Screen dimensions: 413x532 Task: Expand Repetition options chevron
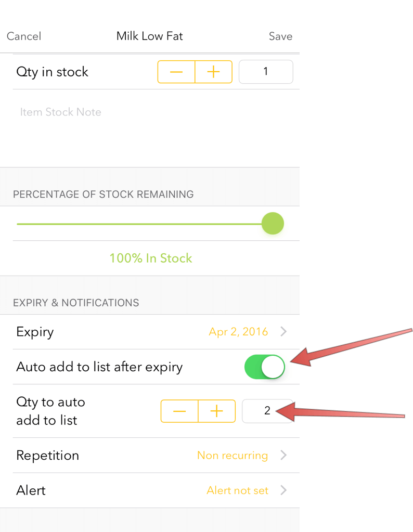pyautogui.click(x=283, y=456)
